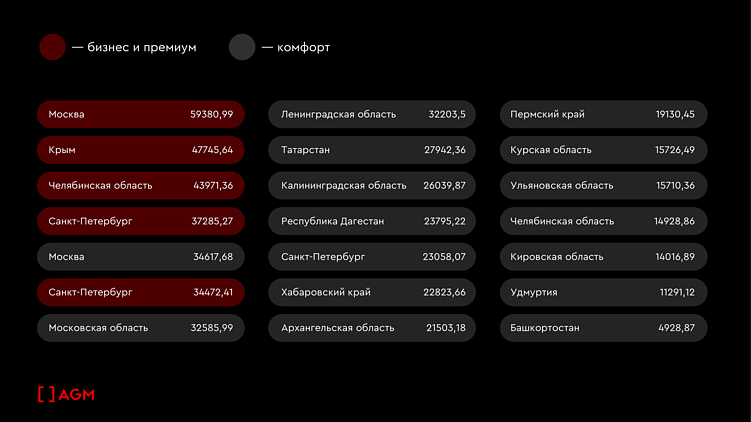Click the Калининградская область row
Screen dimensions: 751x422
point(373,185)
